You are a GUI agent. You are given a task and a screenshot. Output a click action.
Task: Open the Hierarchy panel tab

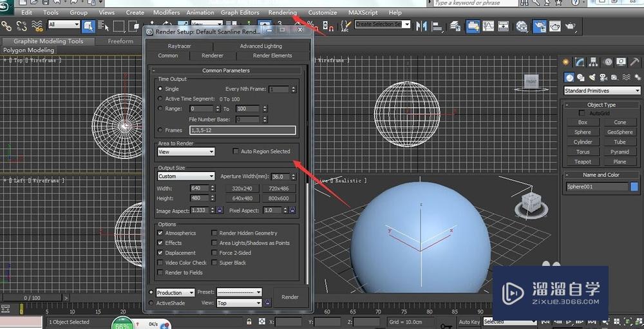[593, 62]
